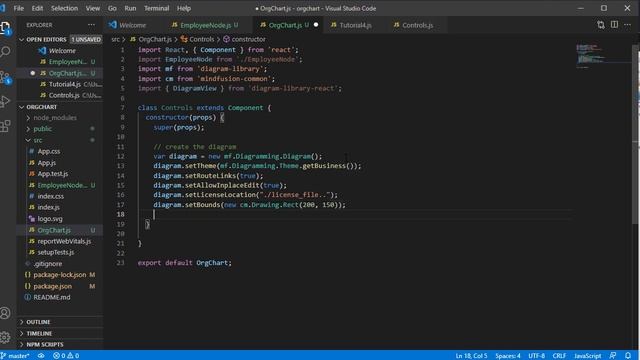The image size is (640, 360).
Task: Collapse the ORGCHART project section
Action: (x=41, y=107)
